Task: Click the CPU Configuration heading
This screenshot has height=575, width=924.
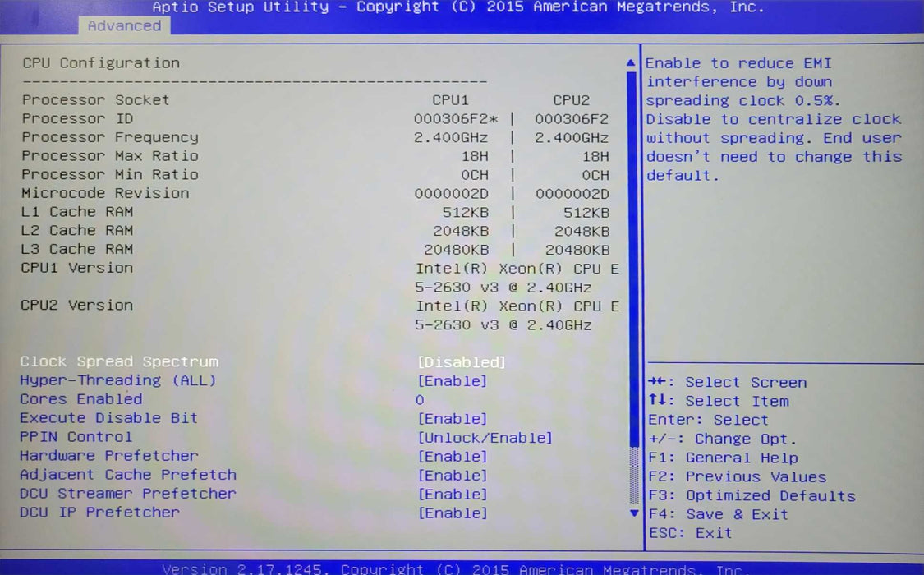Action: click(101, 63)
